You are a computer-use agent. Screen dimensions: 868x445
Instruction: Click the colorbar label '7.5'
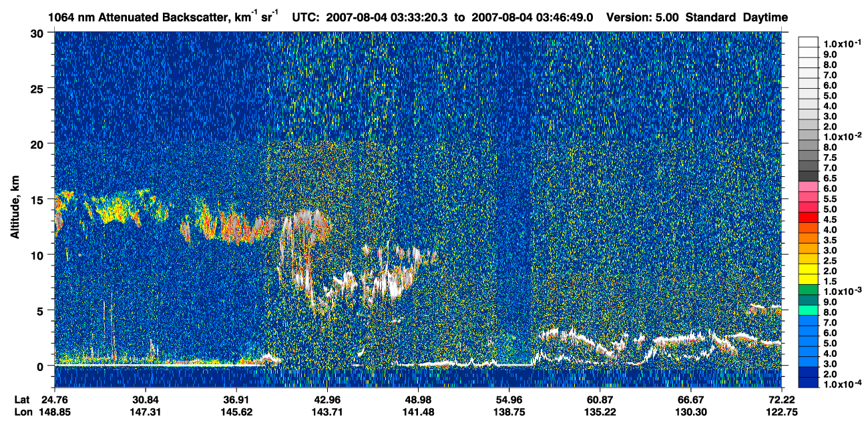point(829,158)
